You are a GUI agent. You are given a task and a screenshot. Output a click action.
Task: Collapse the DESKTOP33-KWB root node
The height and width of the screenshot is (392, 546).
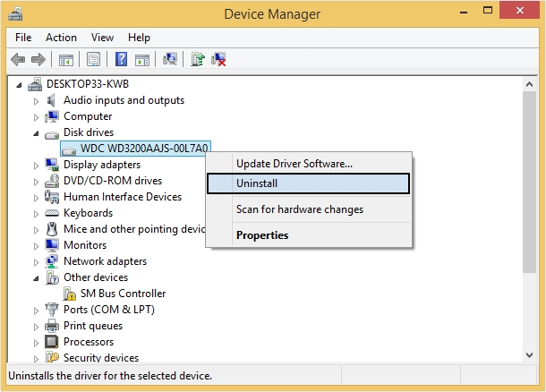click(x=19, y=85)
